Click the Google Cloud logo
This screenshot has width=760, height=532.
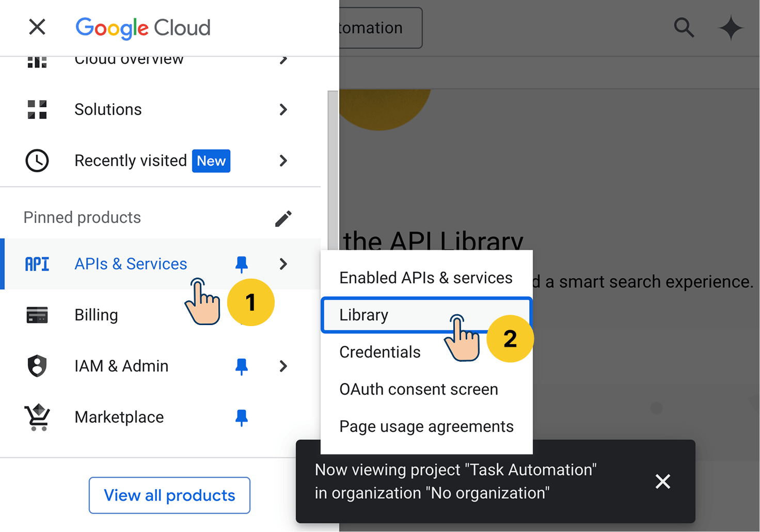click(x=143, y=28)
